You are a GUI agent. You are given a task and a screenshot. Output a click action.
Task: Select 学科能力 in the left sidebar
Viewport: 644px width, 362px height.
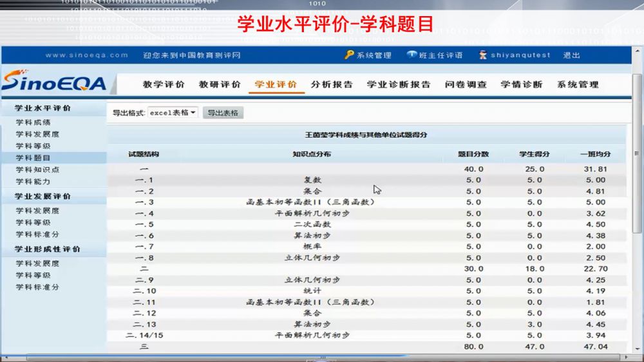pyautogui.click(x=33, y=182)
